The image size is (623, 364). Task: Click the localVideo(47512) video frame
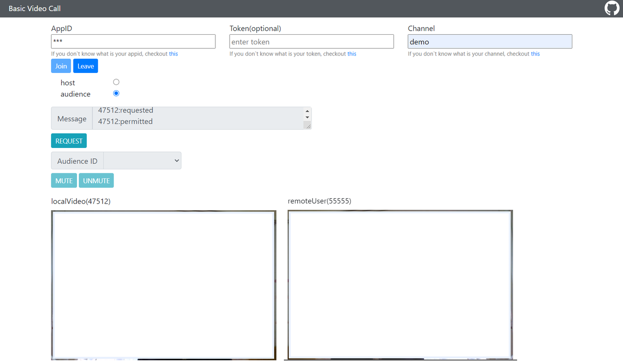164,285
